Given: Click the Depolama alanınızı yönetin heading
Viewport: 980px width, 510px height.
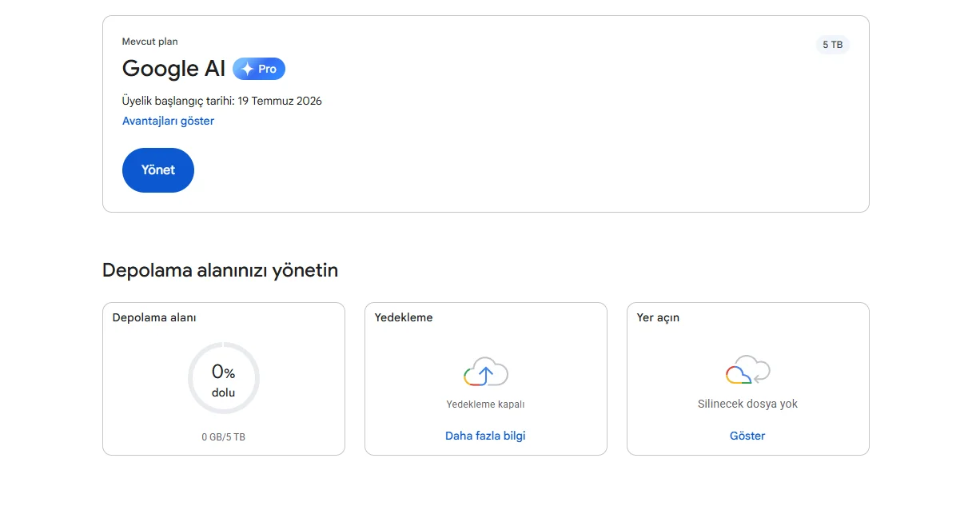Looking at the screenshot, I should point(221,270).
